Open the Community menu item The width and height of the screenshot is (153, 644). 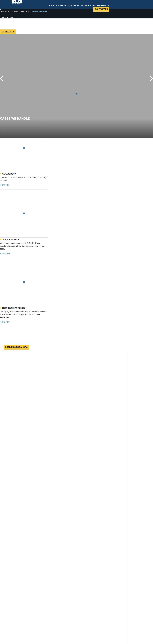(100, 6)
